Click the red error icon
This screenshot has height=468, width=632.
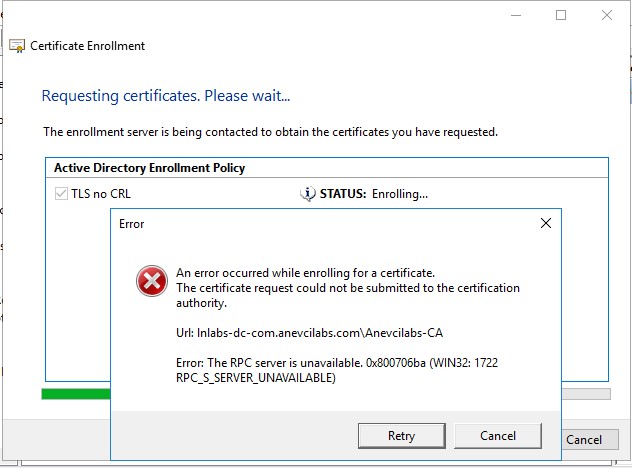151,283
